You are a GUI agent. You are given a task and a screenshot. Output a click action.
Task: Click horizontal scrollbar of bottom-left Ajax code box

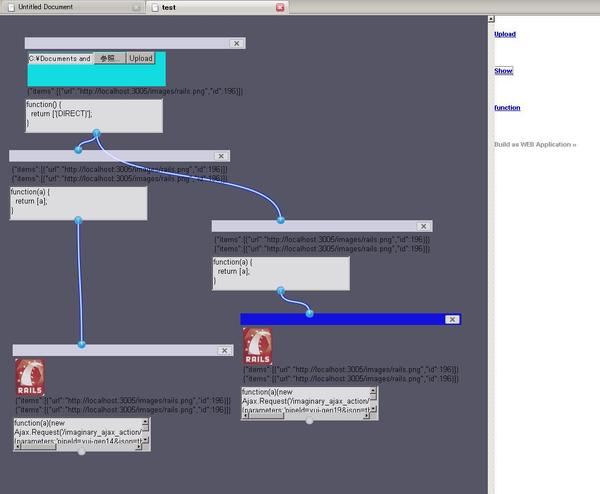80,446
